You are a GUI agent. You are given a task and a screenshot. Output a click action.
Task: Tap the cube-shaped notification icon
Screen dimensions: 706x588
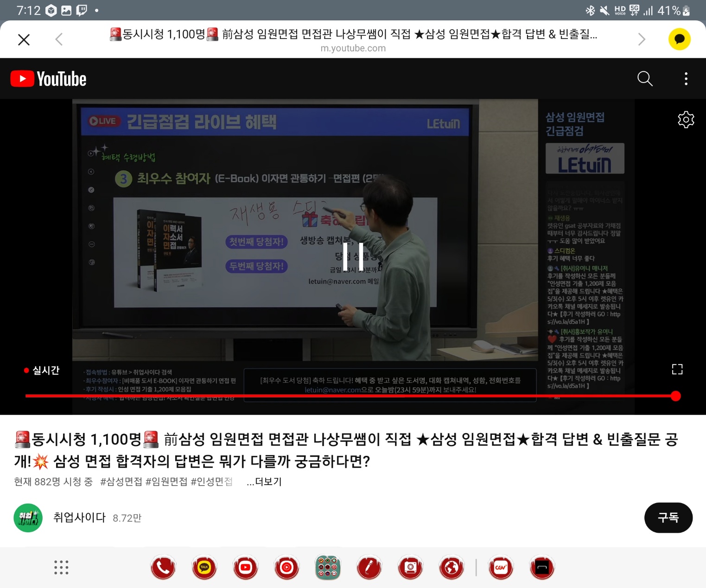[x=51, y=11]
